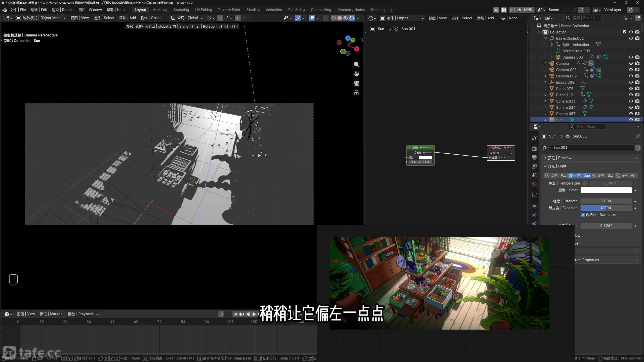Viewport: 644px width, 362px height.
Task: Enable rendered viewport shading icon
Action: (352, 18)
